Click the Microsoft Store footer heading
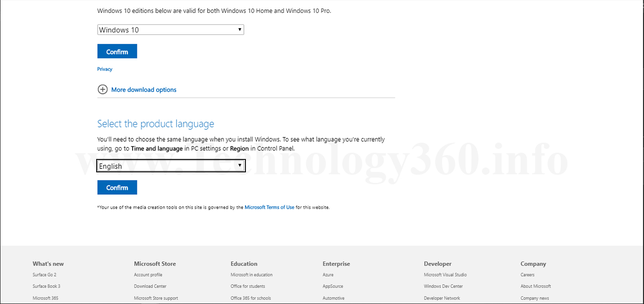644x304 pixels. tap(155, 264)
